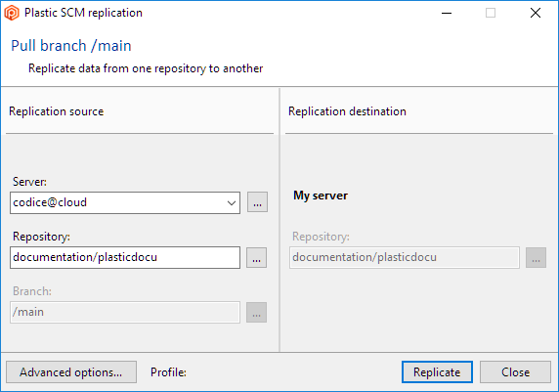559x392 pixels.
Task: Click the 'Plastic SCM replication' window title
Action: coord(83,13)
